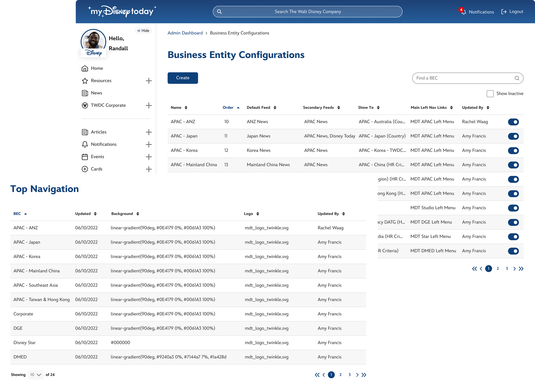Click the TWDC Corporate Mickey icon
The width and height of the screenshot is (535, 392).
(85, 105)
